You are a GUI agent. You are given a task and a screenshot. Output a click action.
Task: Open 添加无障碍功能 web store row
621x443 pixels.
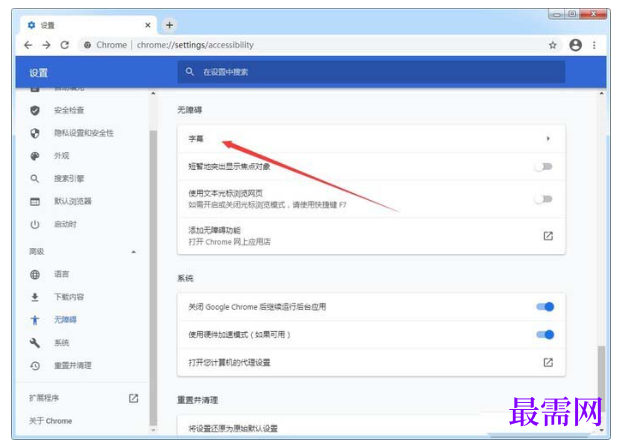click(x=371, y=236)
